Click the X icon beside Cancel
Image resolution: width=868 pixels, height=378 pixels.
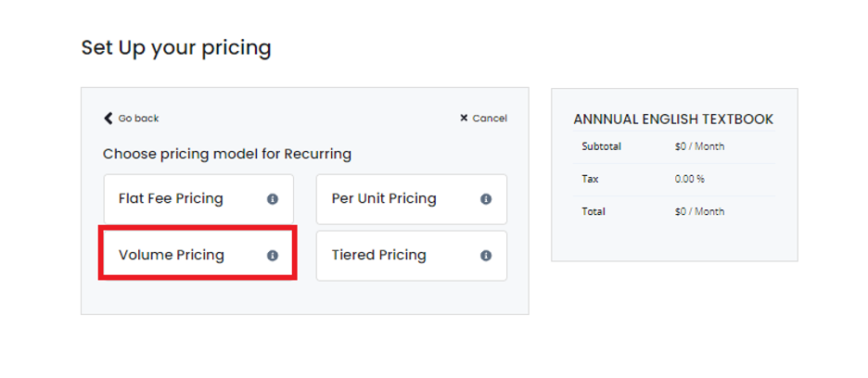[464, 118]
